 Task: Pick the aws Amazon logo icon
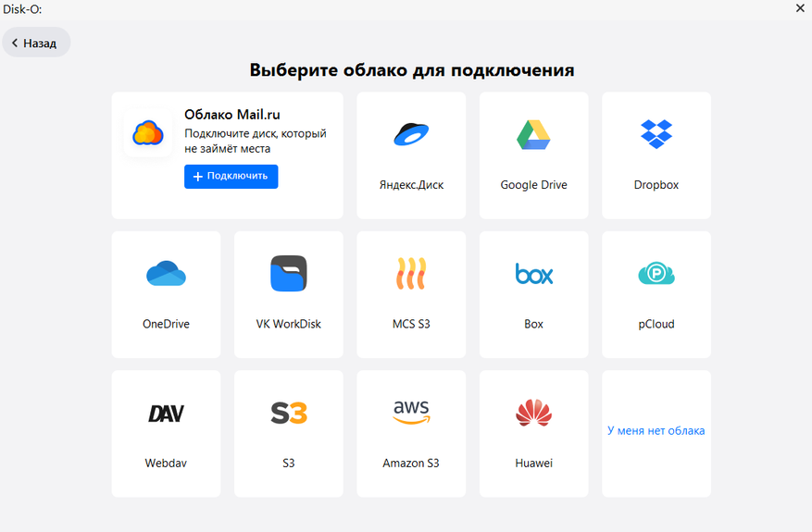[x=411, y=412]
